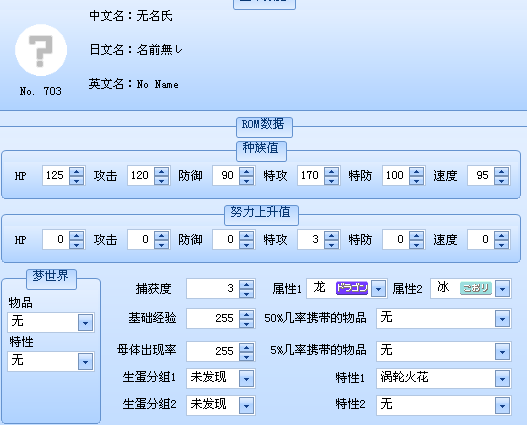This screenshot has width=527, height=425.
Task: Decrease 攻击 种族值 with down arrow
Action: pos(162,180)
